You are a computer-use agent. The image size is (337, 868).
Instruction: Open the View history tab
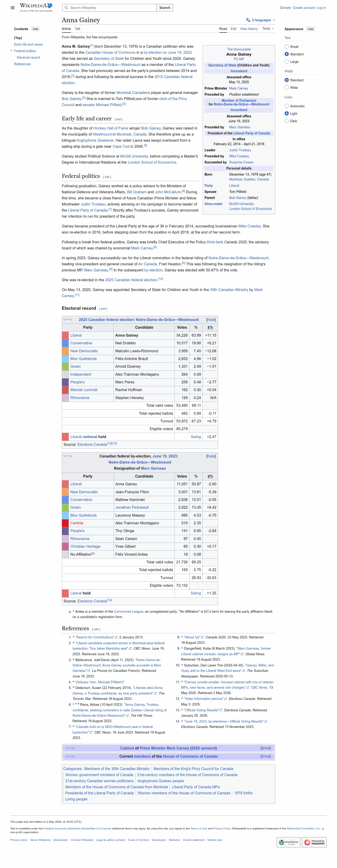click(x=249, y=29)
